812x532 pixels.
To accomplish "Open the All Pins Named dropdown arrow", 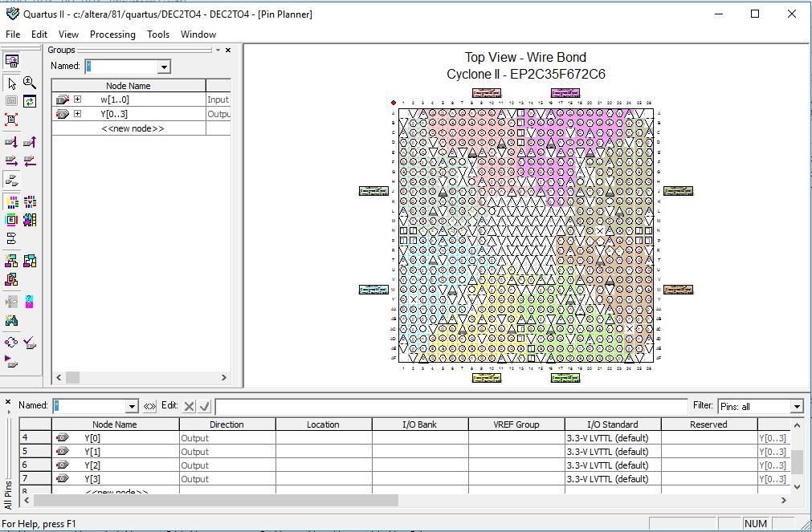I will click(132, 407).
